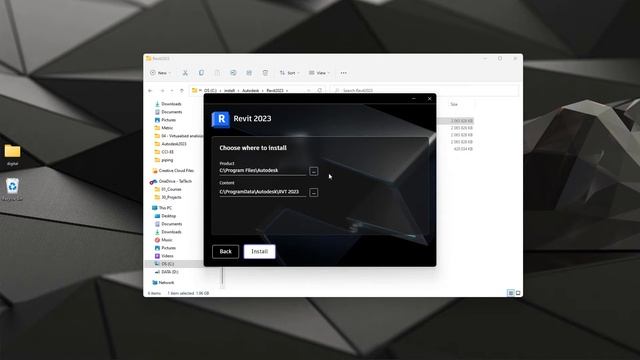Edit the Product path field C:\Program Files\Autodesk
The width and height of the screenshot is (640, 360).
coord(262,171)
